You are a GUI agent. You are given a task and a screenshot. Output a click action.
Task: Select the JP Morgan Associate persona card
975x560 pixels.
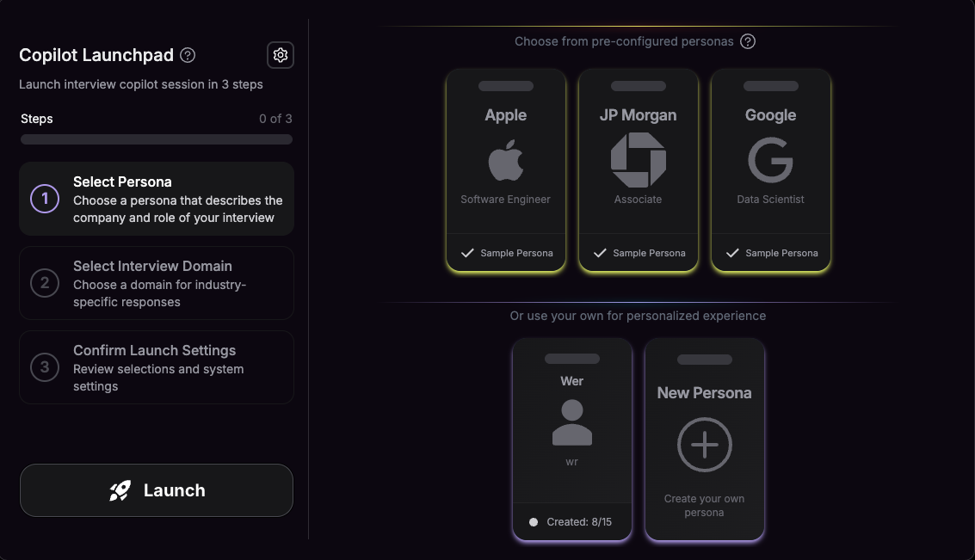(x=638, y=170)
